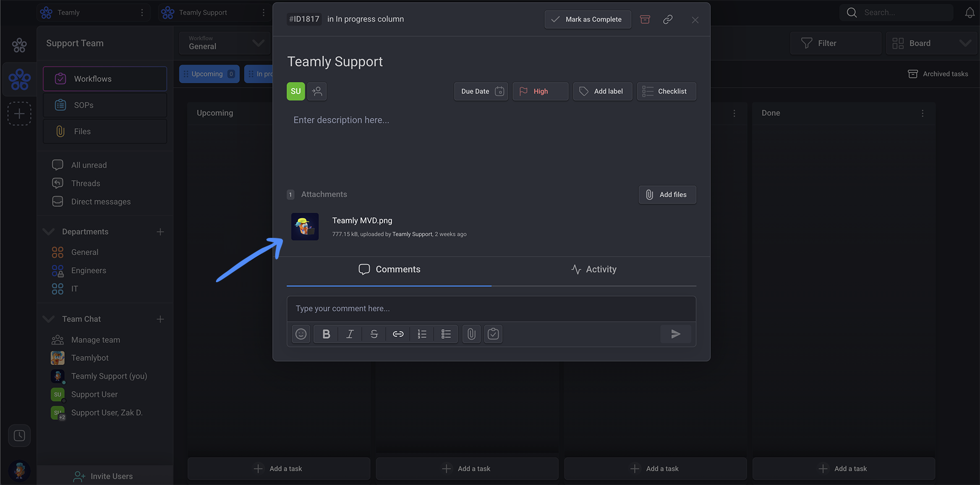
Task: Add a new team chat with the plus
Action: click(161, 319)
